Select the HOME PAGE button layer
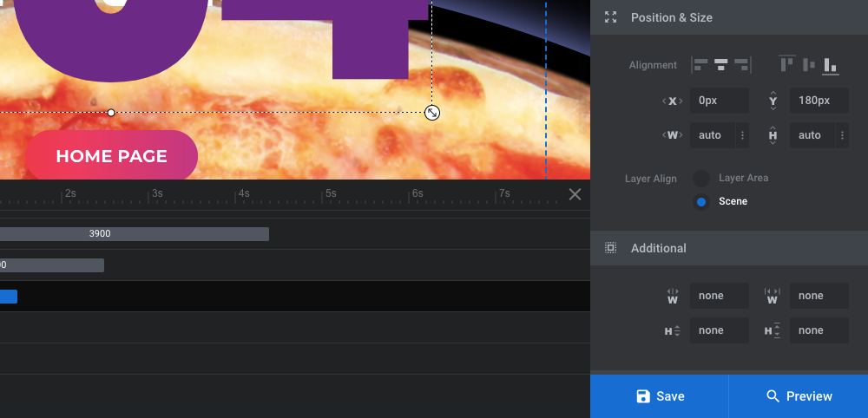 coord(111,156)
